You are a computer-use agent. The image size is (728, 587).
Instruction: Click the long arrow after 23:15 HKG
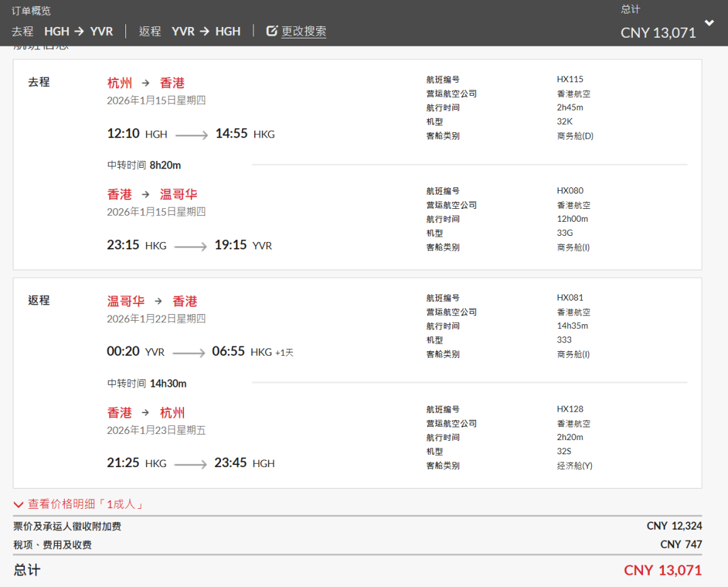click(191, 247)
